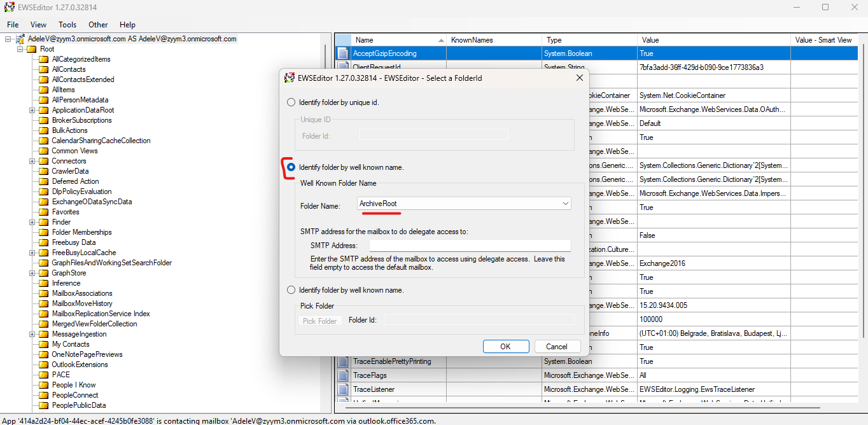The image size is (868, 425).
Task: Click the PeopleConnect folder icon
Action: coord(44,395)
